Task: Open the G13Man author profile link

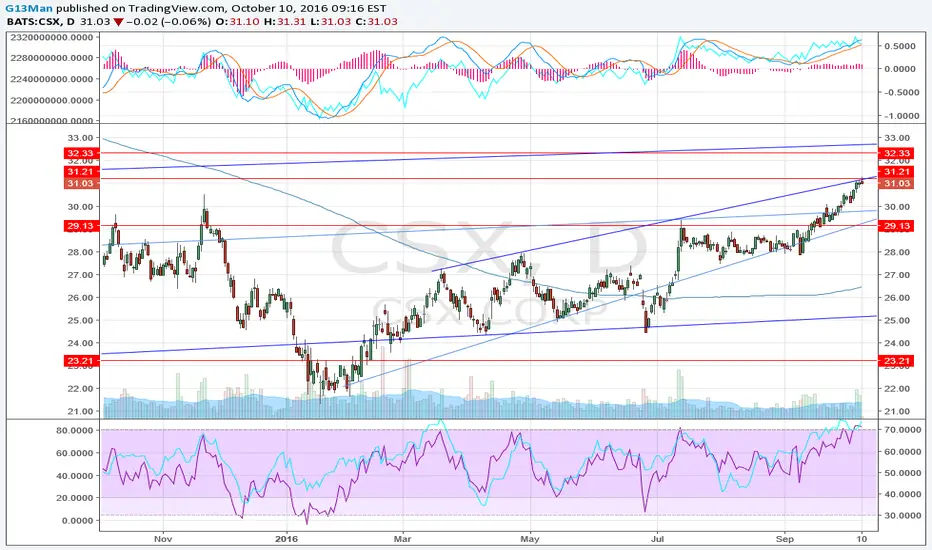Action: (x=30, y=9)
